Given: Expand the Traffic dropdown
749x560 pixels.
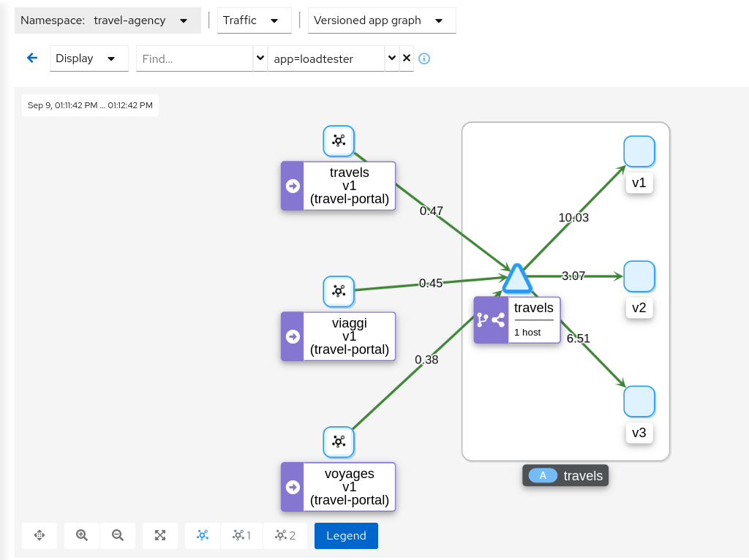Looking at the screenshot, I should [254, 20].
